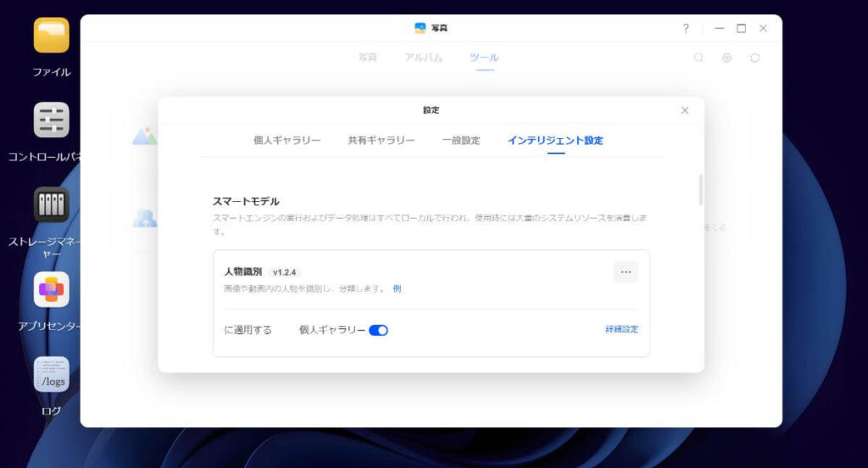The width and height of the screenshot is (868, 468).
Task: Launch ストレージマネージャー from the desktop
Action: [x=51, y=205]
